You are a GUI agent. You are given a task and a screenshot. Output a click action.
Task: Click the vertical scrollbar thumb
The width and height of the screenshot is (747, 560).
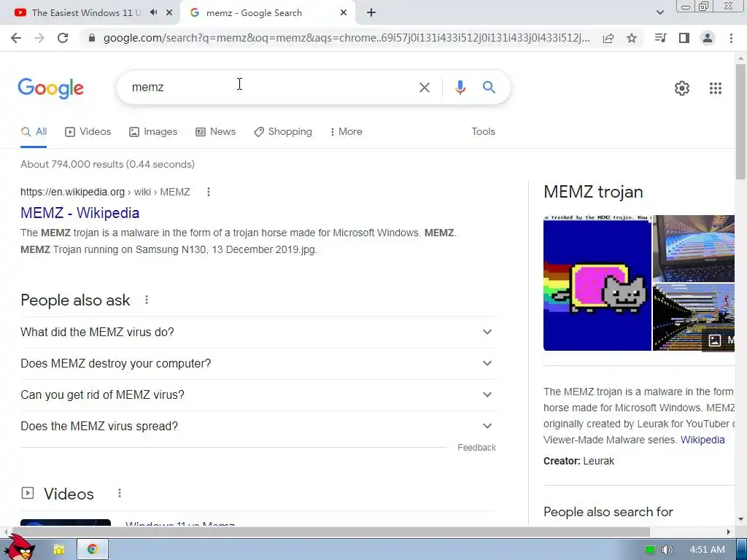(741, 120)
